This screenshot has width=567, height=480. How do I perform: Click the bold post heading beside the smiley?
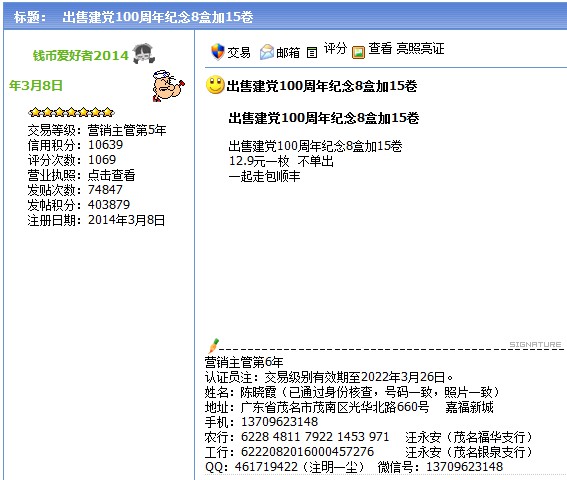(321, 86)
